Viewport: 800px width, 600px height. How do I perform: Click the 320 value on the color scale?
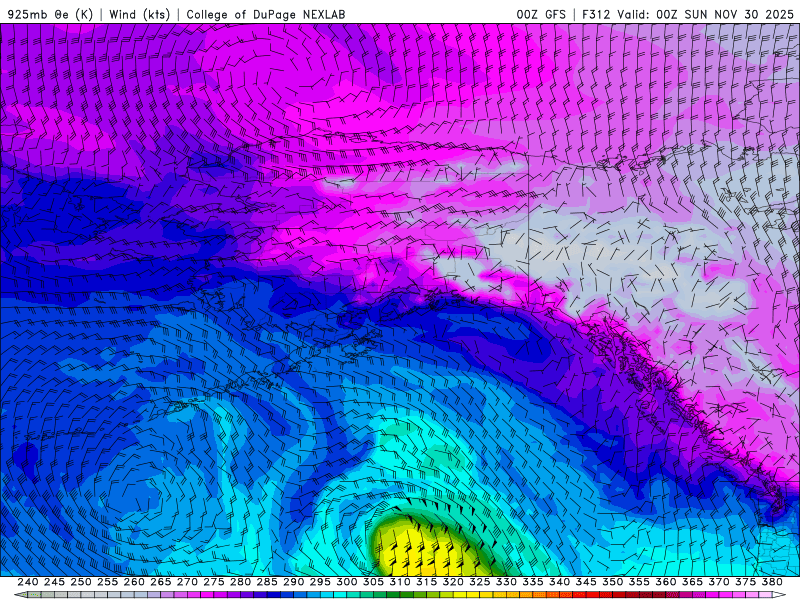click(453, 582)
